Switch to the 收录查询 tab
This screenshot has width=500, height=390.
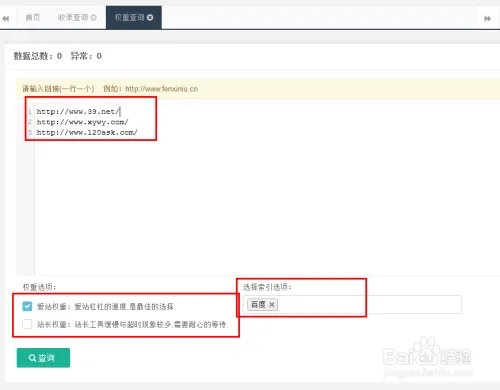point(73,17)
